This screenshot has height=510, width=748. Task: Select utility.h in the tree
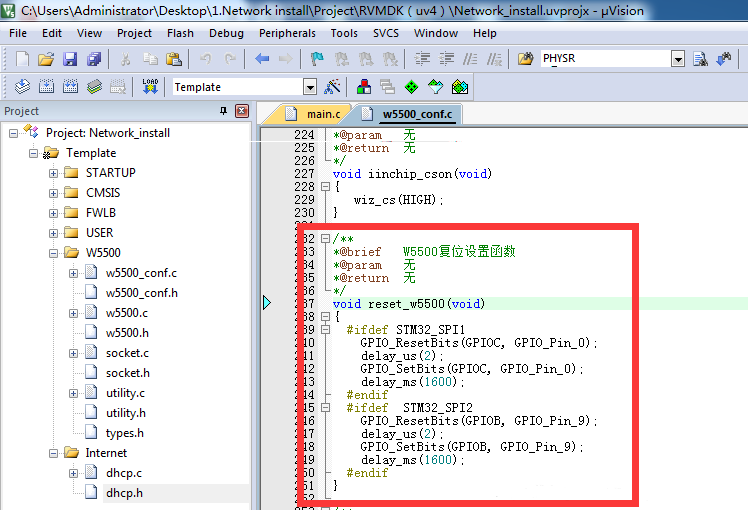pyautogui.click(x=125, y=413)
